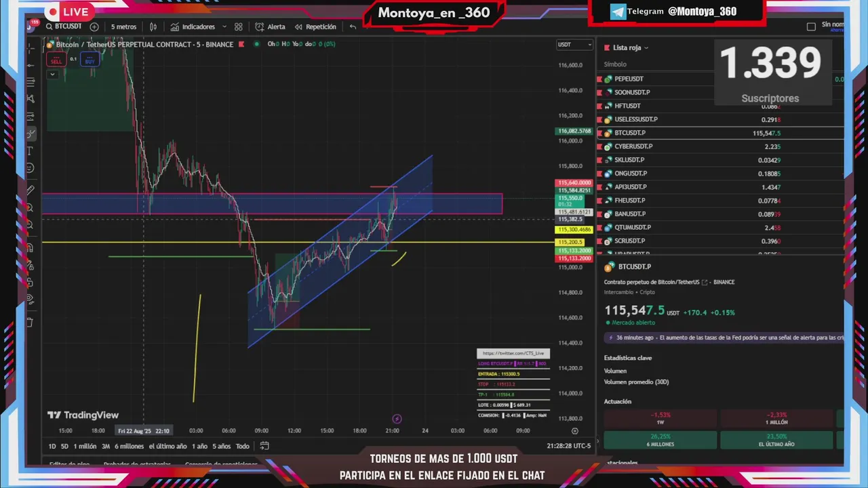This screenshot has width=868, height=488.
Task: Select the ruler measure tool
Action: pos(31,190)
